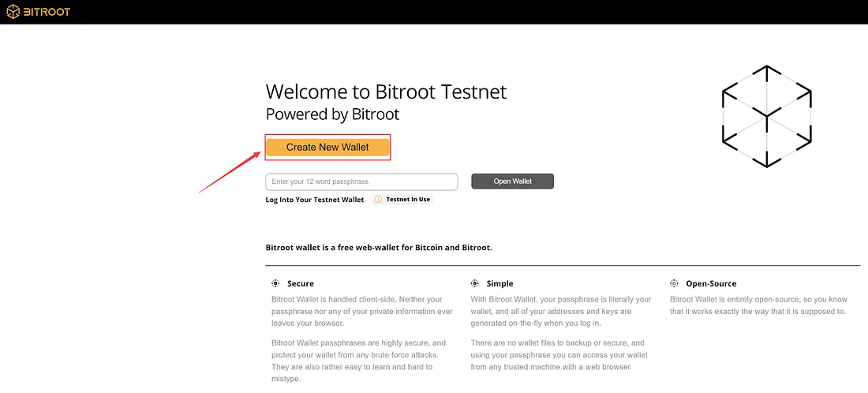Click the Open-Source heading
868x393 pixels.
(711, 283)
